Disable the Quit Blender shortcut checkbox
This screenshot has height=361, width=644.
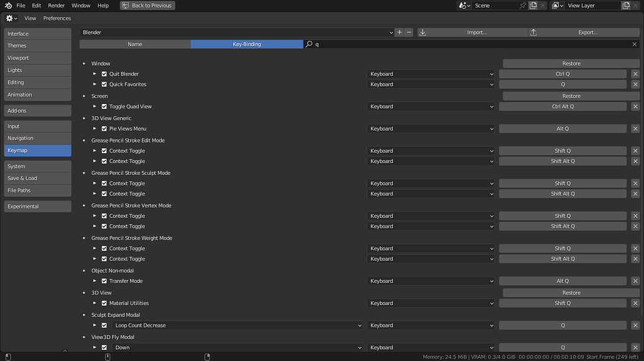pyautogui.click(x=104, y=74)
